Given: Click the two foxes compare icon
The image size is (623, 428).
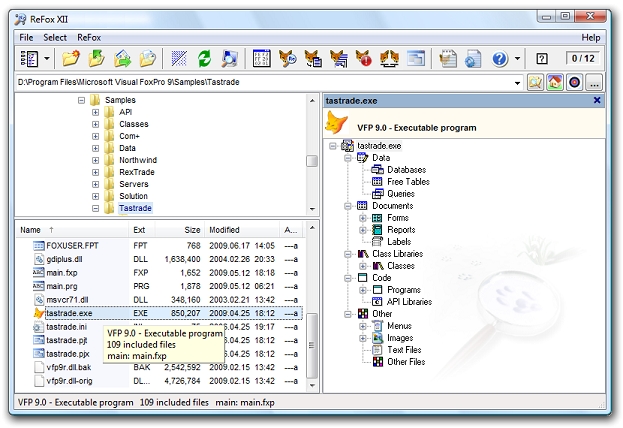Looking at the screenshot, I should pyautogui.click(x=389, y=58).
